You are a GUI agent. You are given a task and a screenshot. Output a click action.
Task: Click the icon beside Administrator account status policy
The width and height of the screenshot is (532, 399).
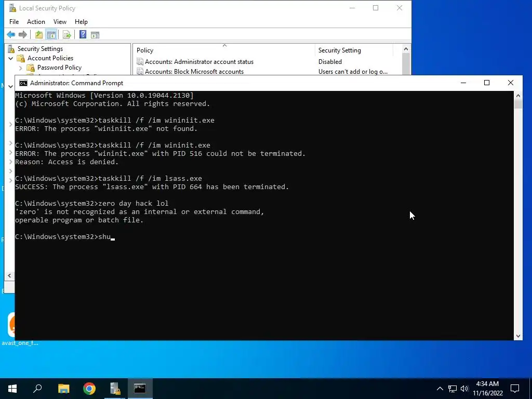coord(140,62)
